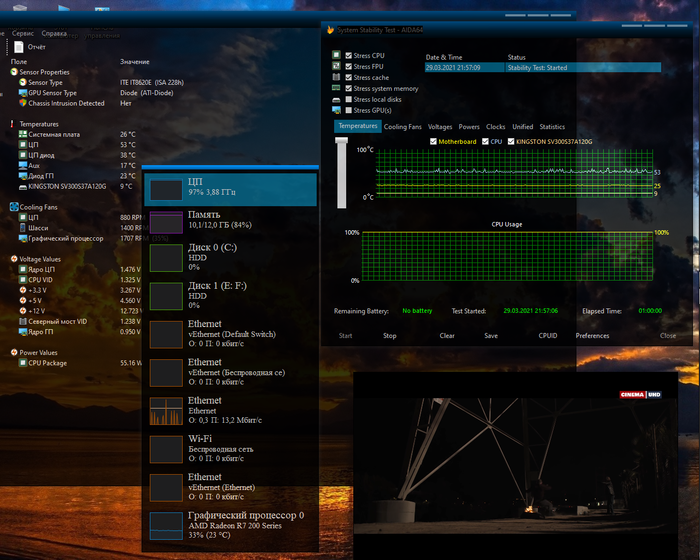The width and height of the screenshot is (700, 560).
Task: Toggle the Stress system memory checkbox
Action: [349, 88]
